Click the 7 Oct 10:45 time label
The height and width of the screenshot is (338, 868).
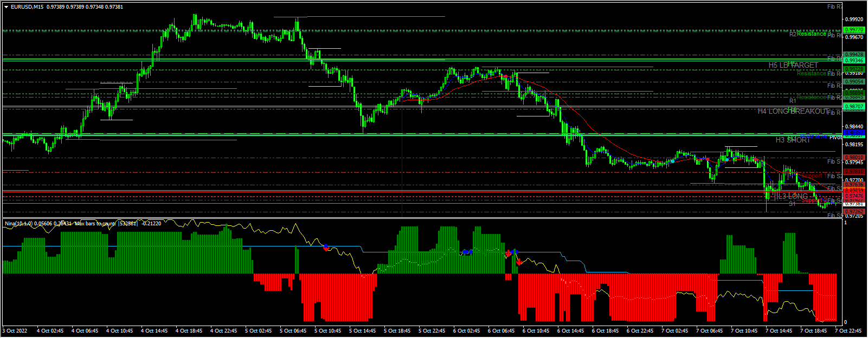click(x=744, y=330)
